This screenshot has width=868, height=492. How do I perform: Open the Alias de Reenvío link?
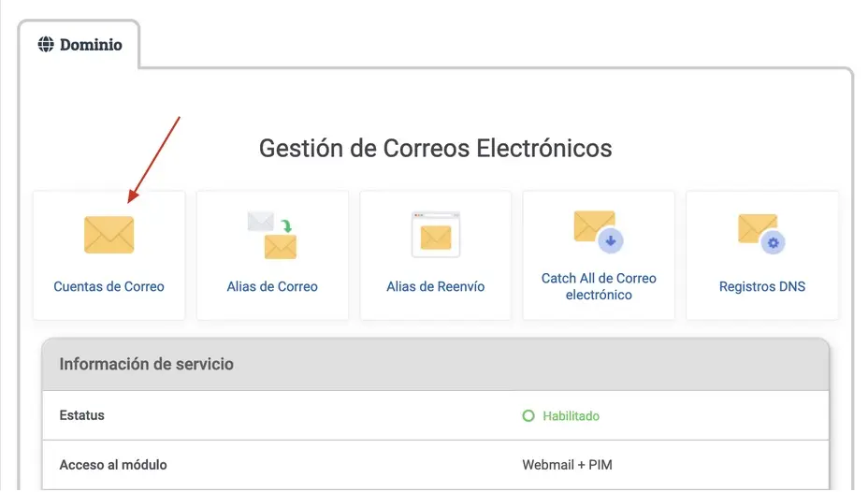(436, 286)
